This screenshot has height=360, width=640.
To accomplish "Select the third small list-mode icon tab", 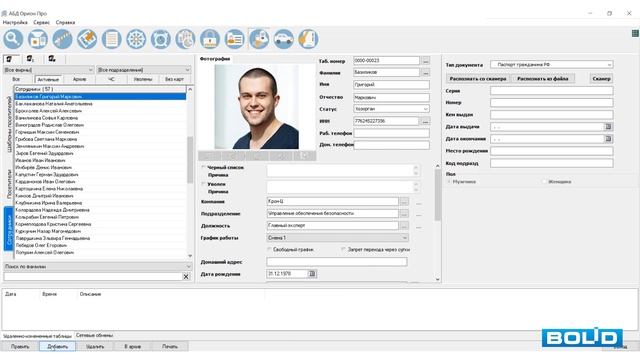I will point(52,59).
